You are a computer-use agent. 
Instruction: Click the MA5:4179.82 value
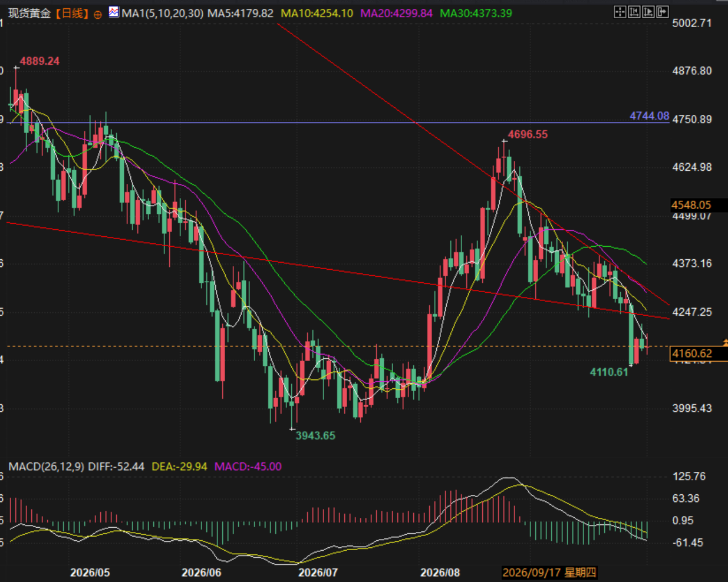click(241, 13)
